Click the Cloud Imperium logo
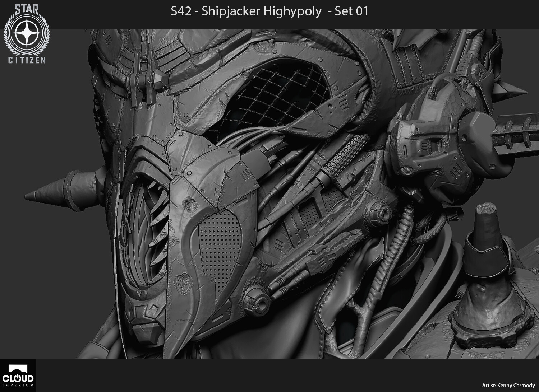The width and height of the screenshot is (539, 392). pos(18,375)
